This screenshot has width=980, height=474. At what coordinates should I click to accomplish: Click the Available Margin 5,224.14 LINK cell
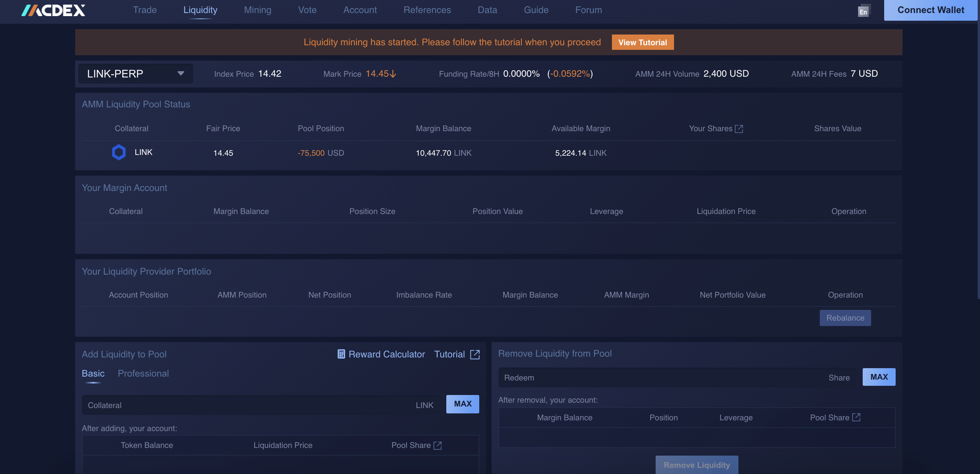point(581,153)
